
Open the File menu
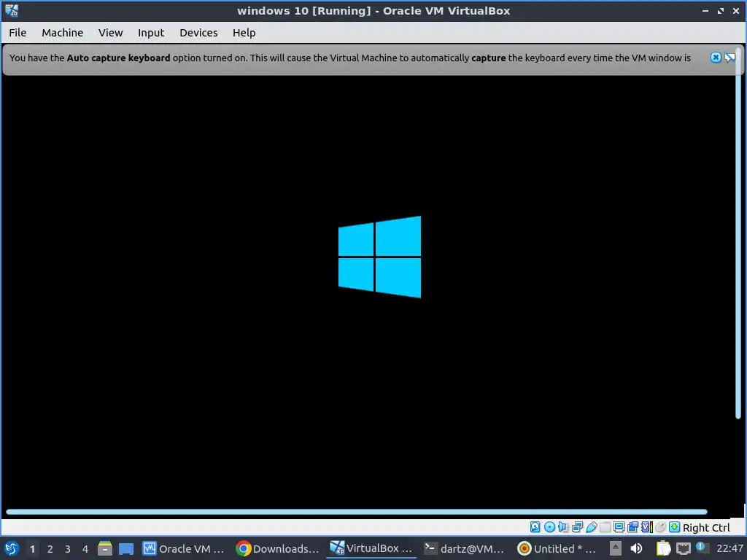coord(18,33)
